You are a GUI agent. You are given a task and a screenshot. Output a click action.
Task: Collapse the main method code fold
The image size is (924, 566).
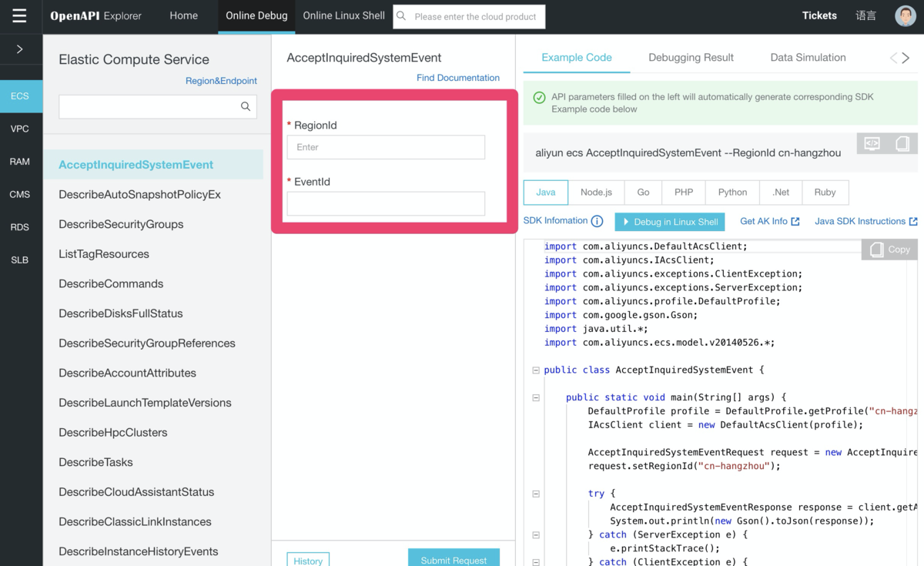[x=536, y=398]
